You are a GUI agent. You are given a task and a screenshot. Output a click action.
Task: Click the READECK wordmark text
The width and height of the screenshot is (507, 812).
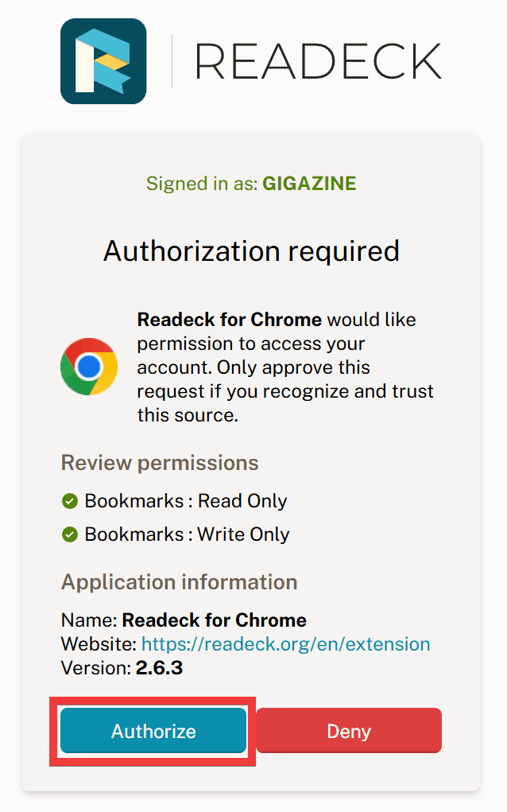pyautogui.click(x=317, y=61)
